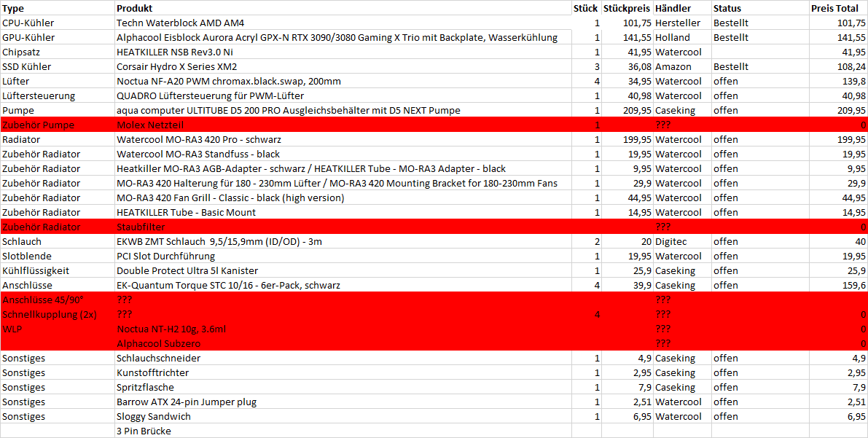The width and height of the screenshot is (868, 438).
Task: Click the Status cell in the CPU-Kühler row
Action: coord(760,23)
